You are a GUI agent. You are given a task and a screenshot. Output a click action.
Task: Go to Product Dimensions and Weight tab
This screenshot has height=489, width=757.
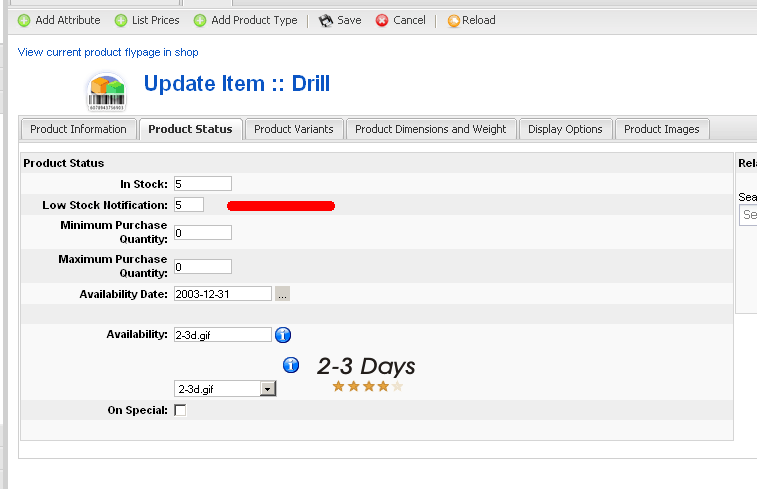tap(430, 129)
